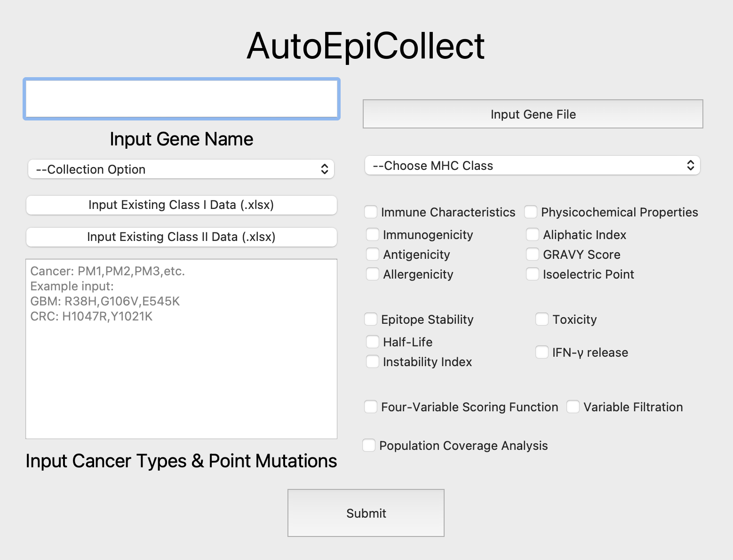
Task: Check the Four-Variable Scoring Function option
Action: point(371,407)
